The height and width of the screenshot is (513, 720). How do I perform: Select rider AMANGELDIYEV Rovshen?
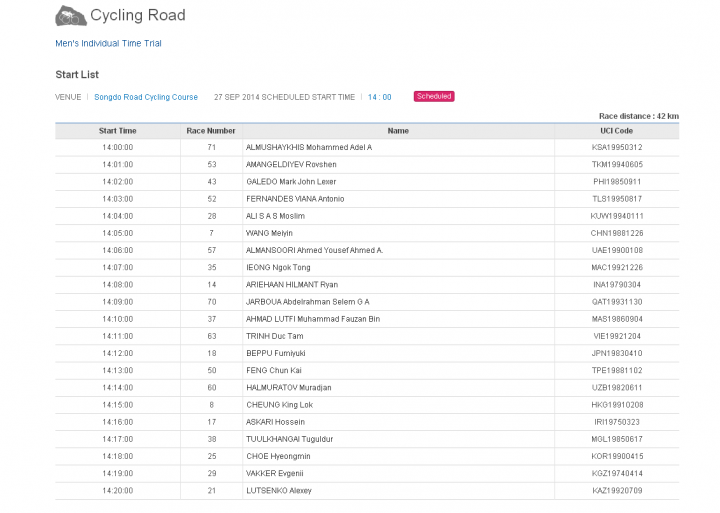291,164
